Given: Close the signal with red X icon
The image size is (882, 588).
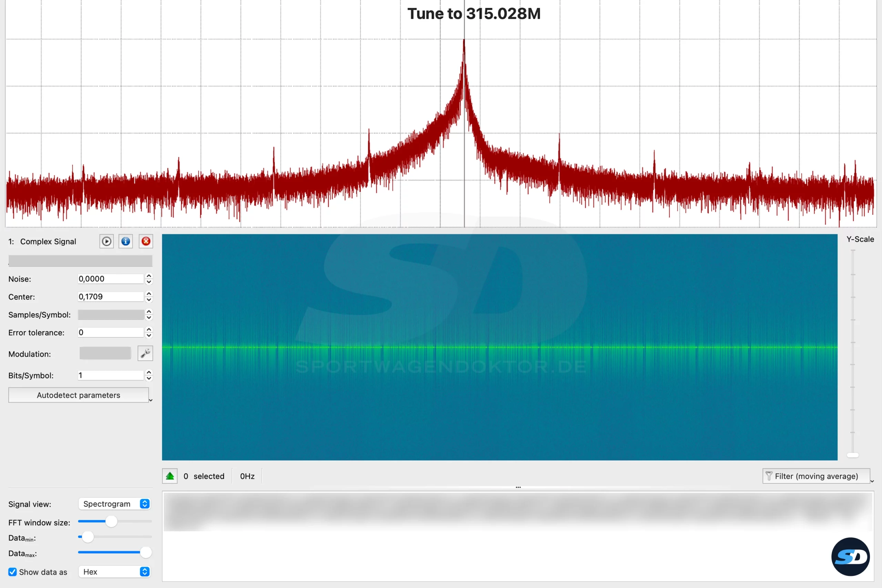Looking at the screenshot, I should (x=146, y=241).
